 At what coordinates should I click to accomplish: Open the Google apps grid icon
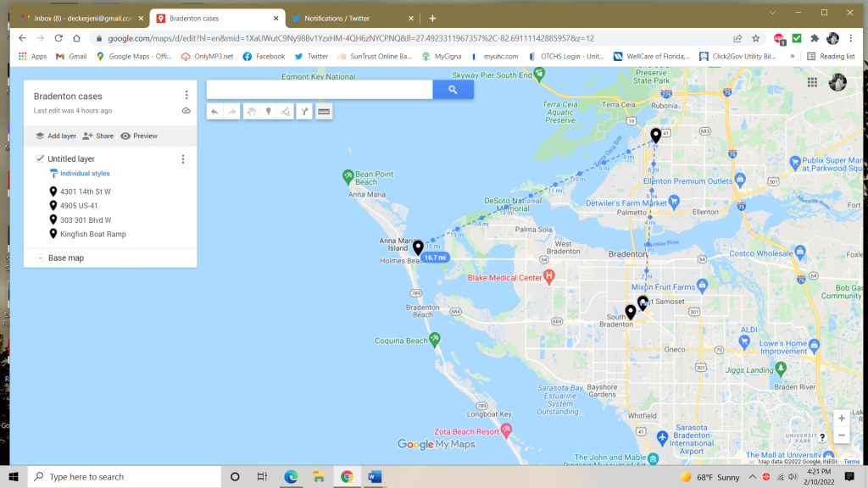pos(812,82)
